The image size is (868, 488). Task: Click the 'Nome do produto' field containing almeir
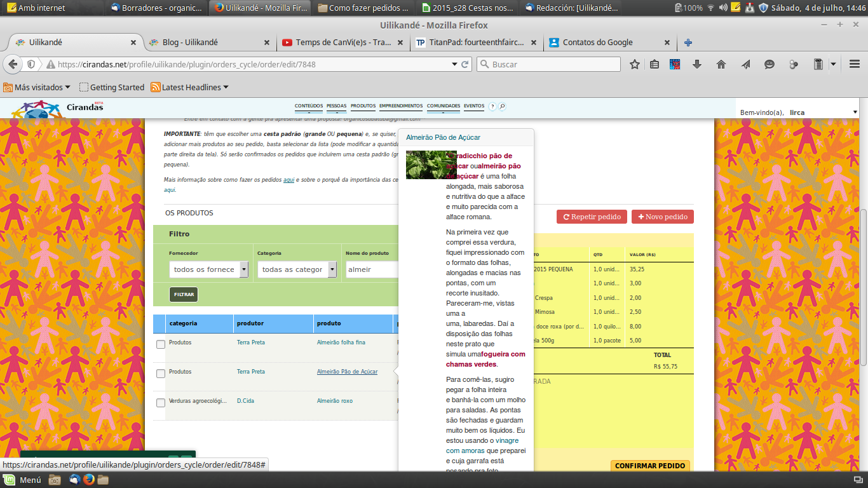(x=372, y=269)
